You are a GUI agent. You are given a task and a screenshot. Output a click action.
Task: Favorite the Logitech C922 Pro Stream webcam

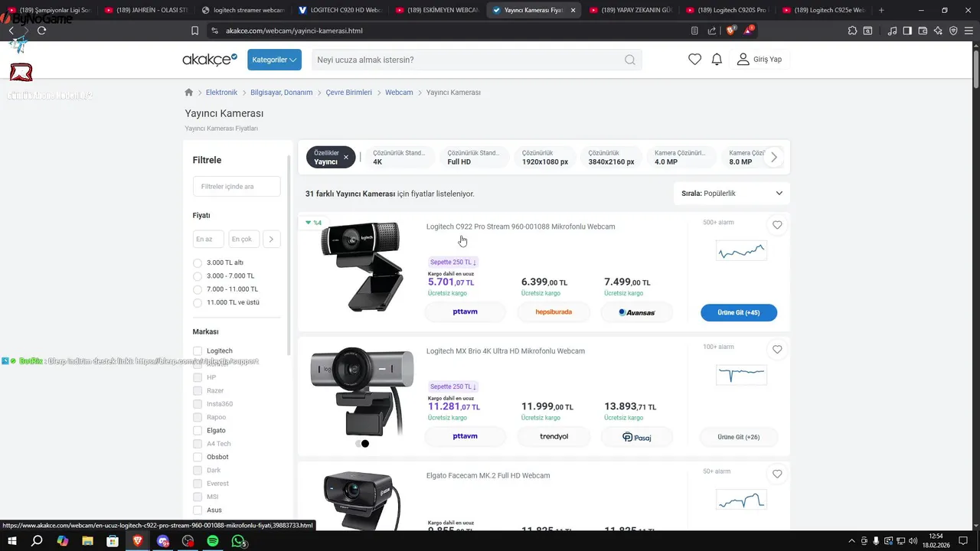[x=777, y=225]
